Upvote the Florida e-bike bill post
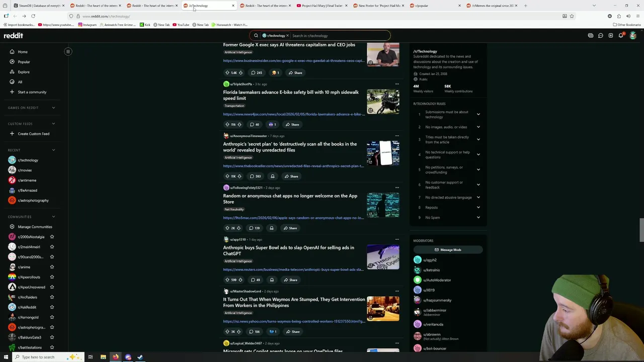The height and width of the screenshot is (362, 644). [x=227, y=124]
